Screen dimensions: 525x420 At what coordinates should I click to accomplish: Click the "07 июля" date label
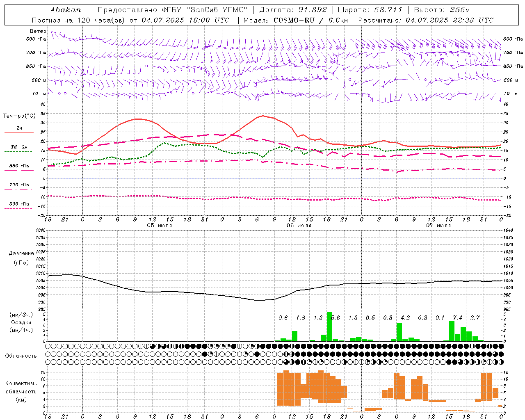438,226
